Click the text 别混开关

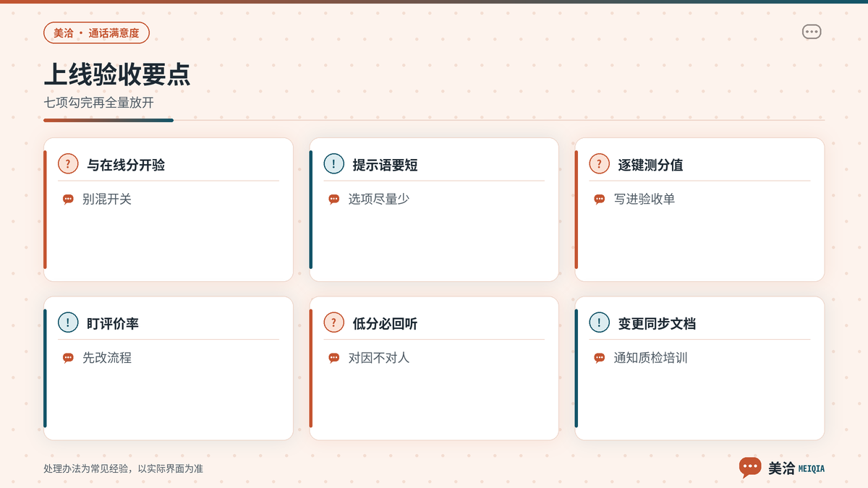(x=107, y=200)
